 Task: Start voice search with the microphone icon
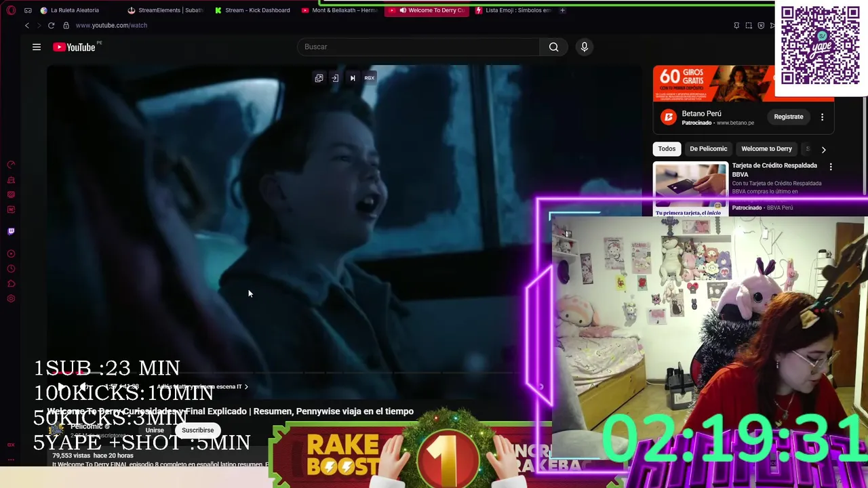[584, 47]
